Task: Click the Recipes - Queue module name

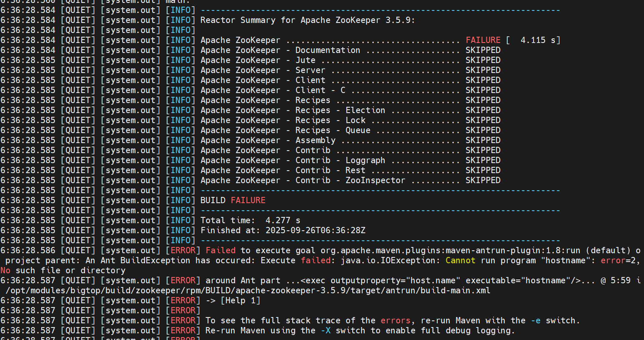Action: tap(333, 130)
